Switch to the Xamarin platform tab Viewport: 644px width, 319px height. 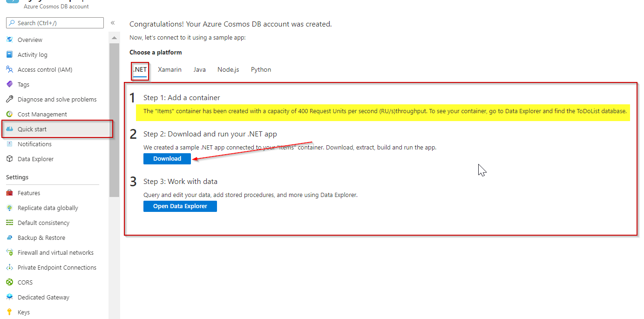coord(169,70)
